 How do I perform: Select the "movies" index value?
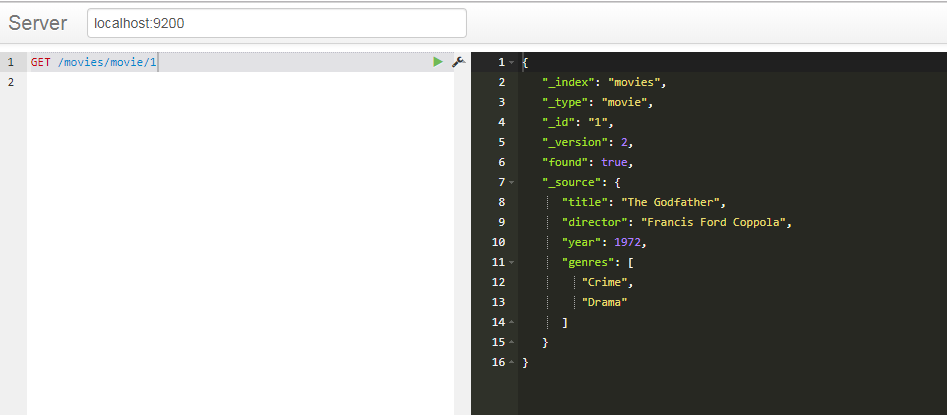pos(634,82)
